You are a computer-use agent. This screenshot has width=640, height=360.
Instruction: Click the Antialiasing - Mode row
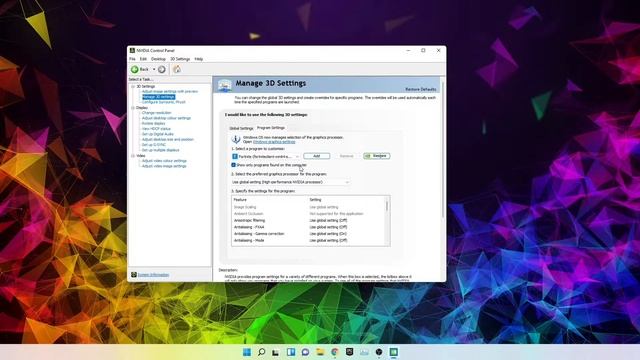[308, 240]
